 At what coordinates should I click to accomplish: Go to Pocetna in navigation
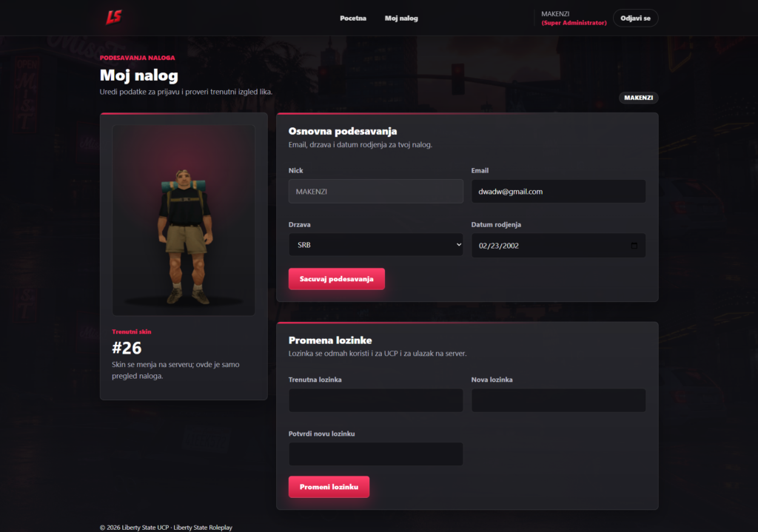tap(353, 18)
